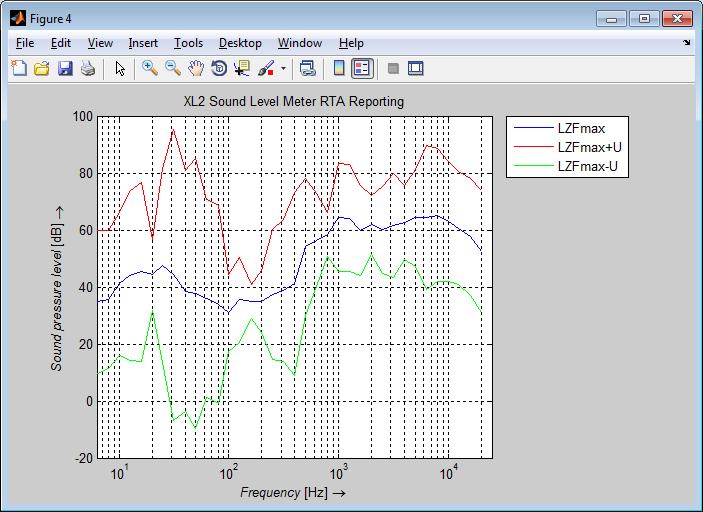Save the figure with the floppy icon

click(x=65, y=69)
